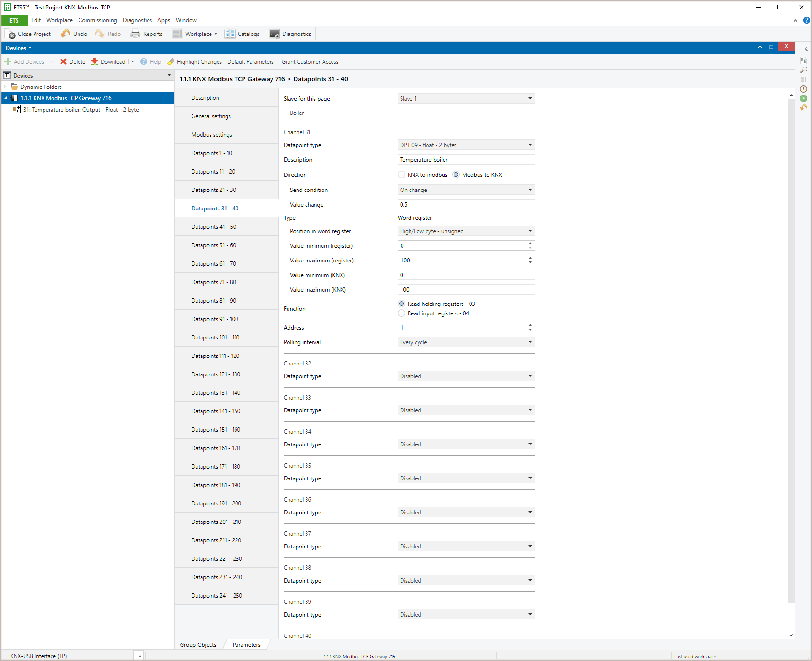Select the KNX to modbus direction
The height and width of the screenshot is (661, 812).
(402, 174)
